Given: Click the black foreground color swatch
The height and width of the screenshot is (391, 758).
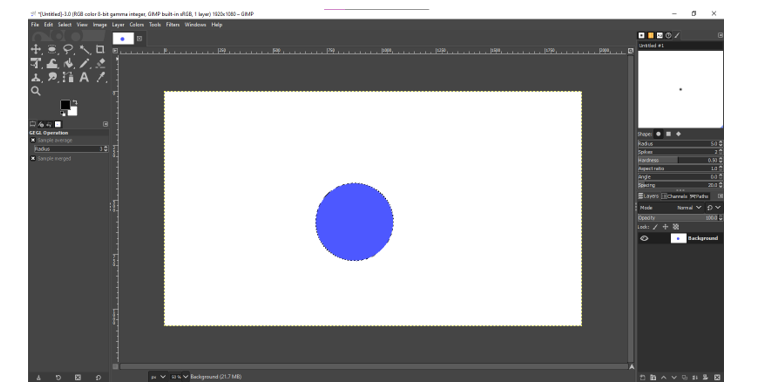Looking at the screenshot, I should 65,105.
